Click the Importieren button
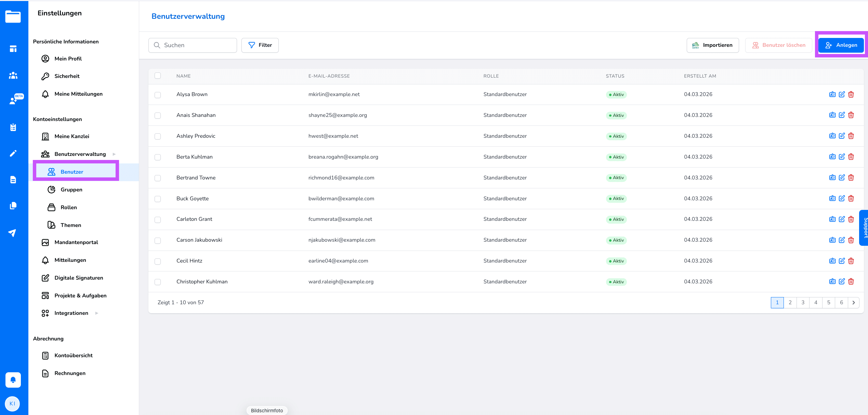Viewport: 868px width, 415px height. click(x=712, y=45)
